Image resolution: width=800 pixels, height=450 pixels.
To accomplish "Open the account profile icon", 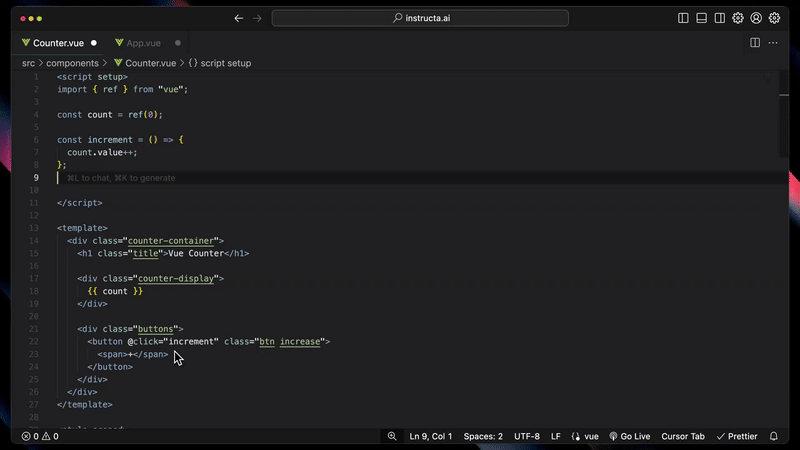I will click(x=756, y=18).
